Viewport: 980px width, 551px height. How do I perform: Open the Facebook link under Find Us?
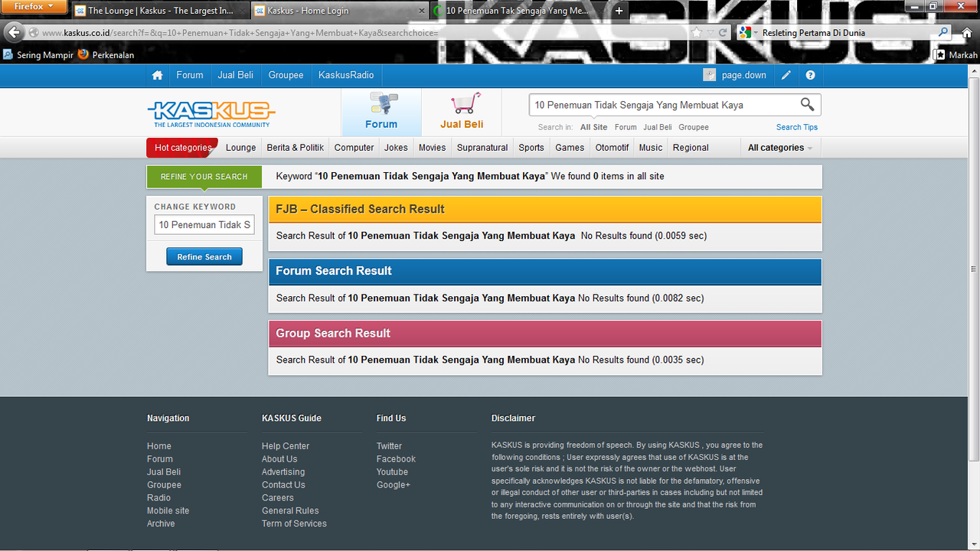pos(396,459)
